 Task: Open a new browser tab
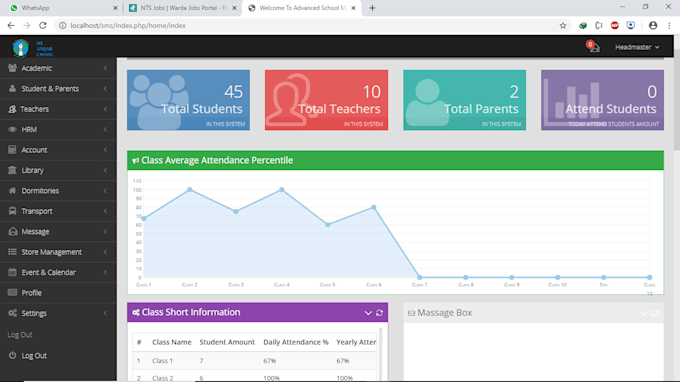[x=372, y=8]
